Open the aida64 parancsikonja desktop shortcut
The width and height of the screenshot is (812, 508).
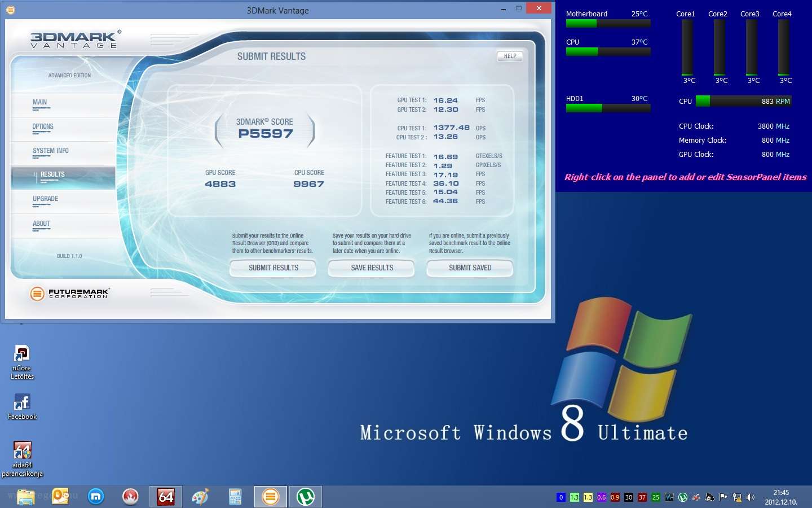(22, 459)
